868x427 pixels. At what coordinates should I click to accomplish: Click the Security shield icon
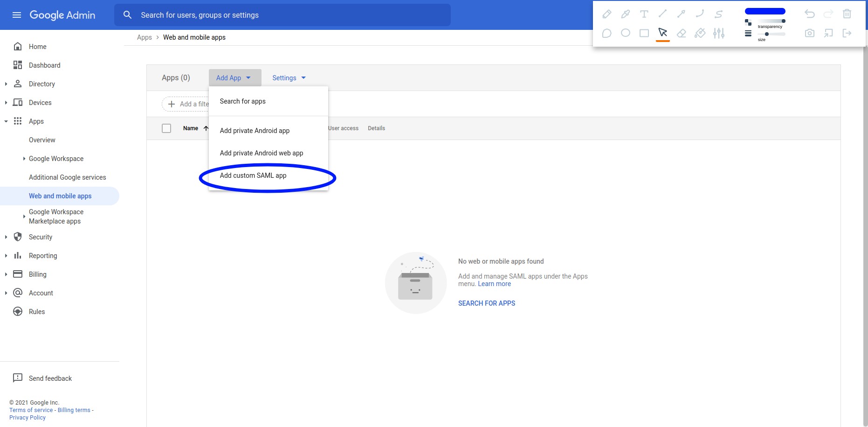tap(18, 237)
